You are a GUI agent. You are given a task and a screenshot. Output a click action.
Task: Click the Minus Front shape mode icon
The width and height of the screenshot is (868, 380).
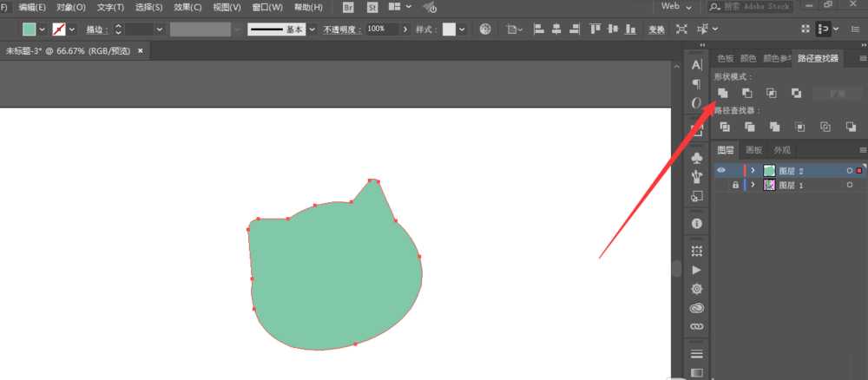tap(747, 93)
